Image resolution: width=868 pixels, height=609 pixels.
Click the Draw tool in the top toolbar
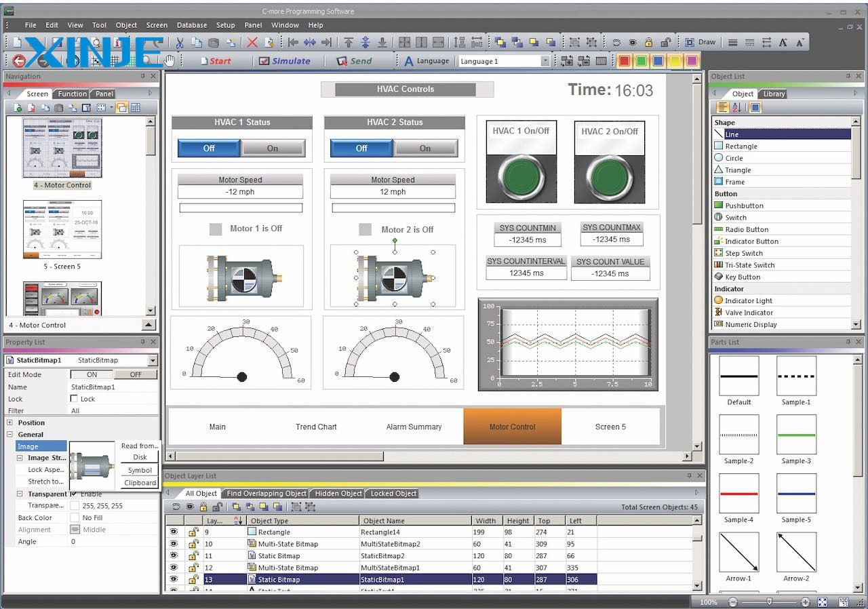click(700, 42)
